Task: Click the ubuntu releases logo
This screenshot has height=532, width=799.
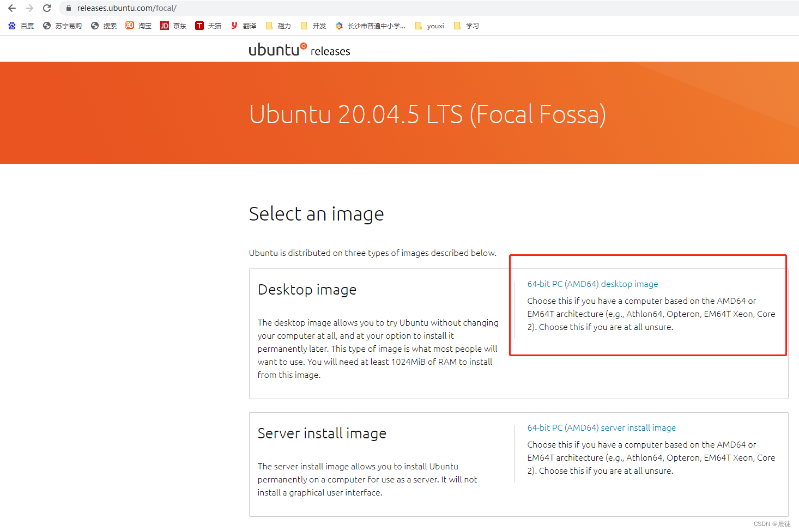Action: 299,50
